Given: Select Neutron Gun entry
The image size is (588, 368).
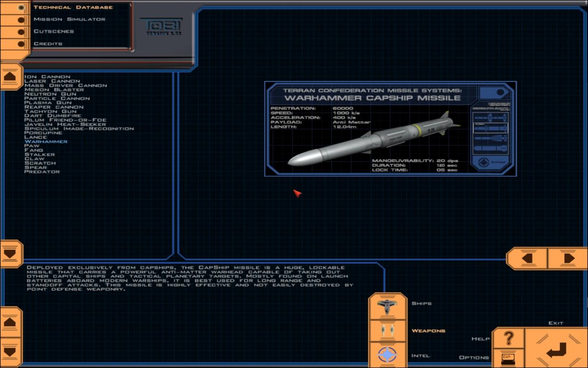Looking at the screenshot, I should click(50, 94).
